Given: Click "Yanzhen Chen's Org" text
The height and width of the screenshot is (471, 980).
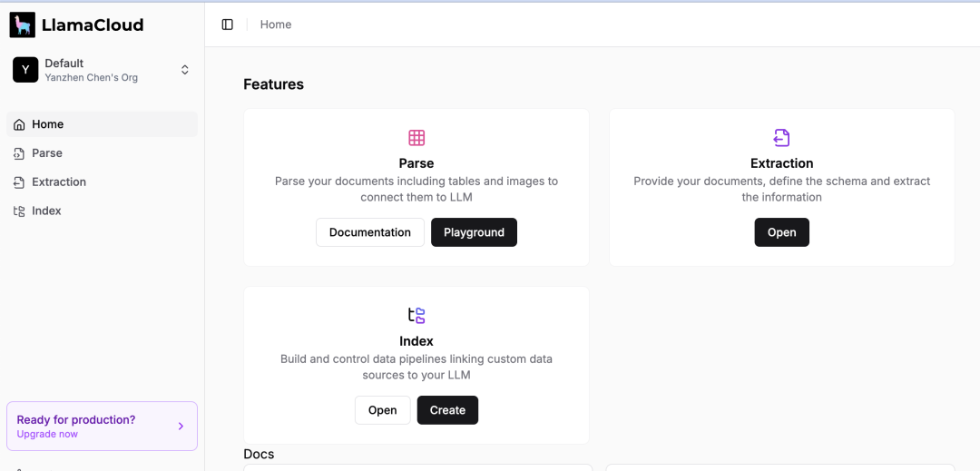Looking at the screenshot, I should point(92,78).
